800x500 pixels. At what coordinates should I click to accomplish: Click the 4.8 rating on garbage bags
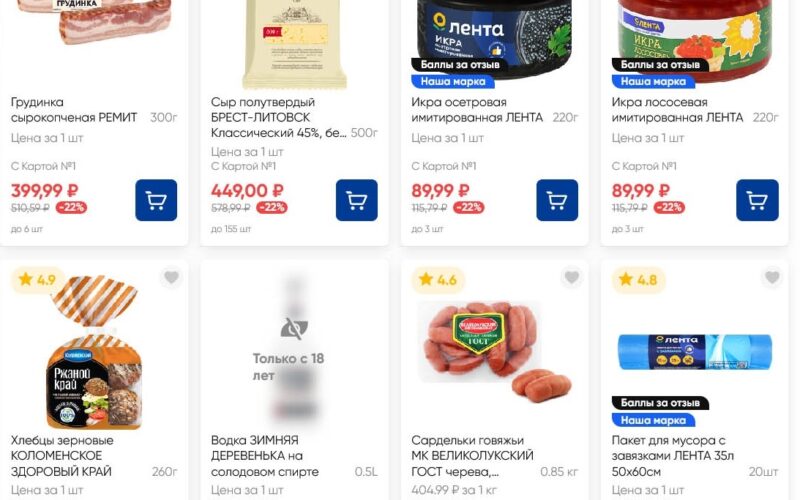tap(638, 280)
